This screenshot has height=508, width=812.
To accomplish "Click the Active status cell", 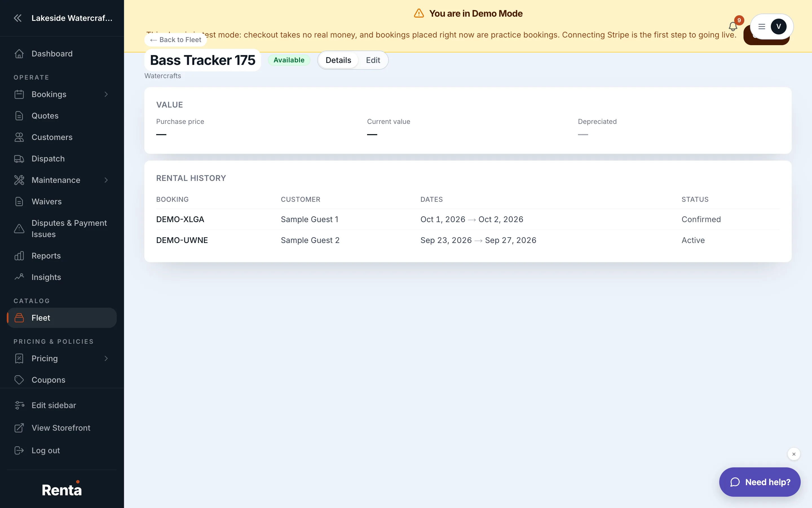I will [x=693, y=240].
